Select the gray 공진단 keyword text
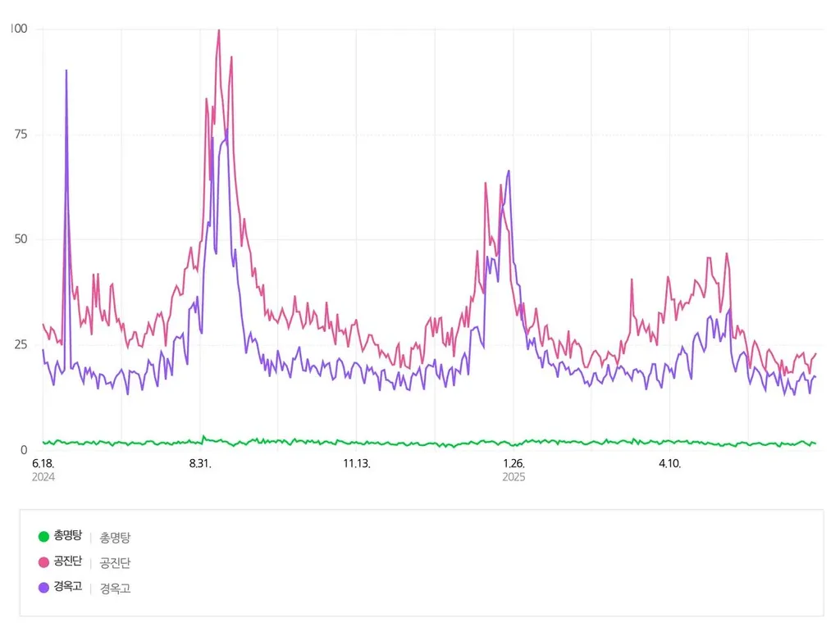The image size is (840, 623). click(x=115, y=562)
